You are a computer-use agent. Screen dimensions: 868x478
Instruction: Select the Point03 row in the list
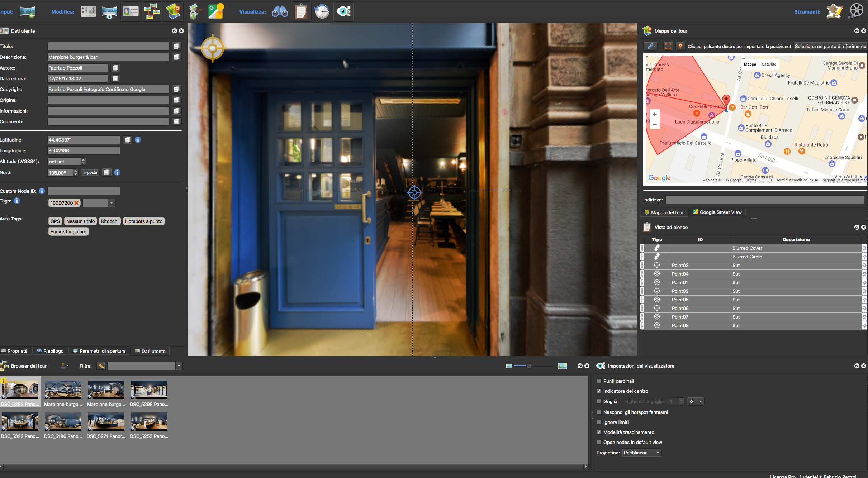(753, 265)
